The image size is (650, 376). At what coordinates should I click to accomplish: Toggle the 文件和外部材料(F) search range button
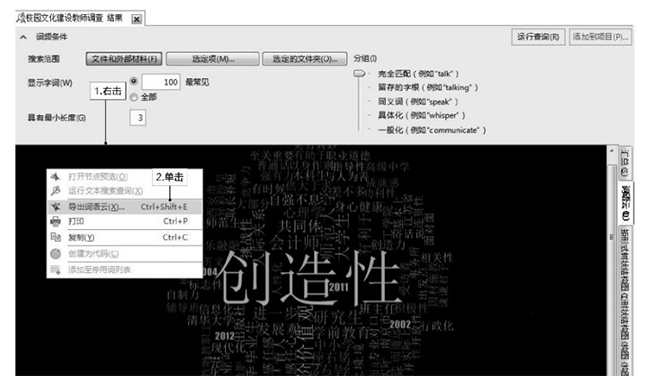[124, 59]
